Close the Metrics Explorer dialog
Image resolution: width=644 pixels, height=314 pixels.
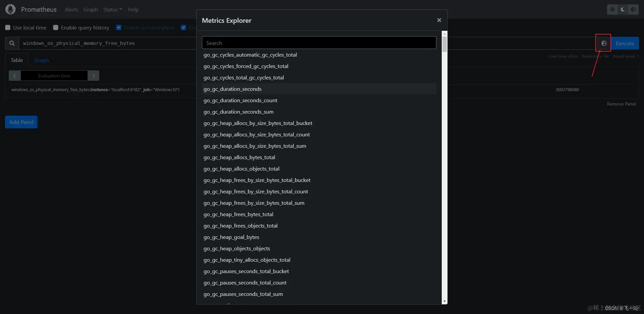pyautogui.click(x=439, y=20)
